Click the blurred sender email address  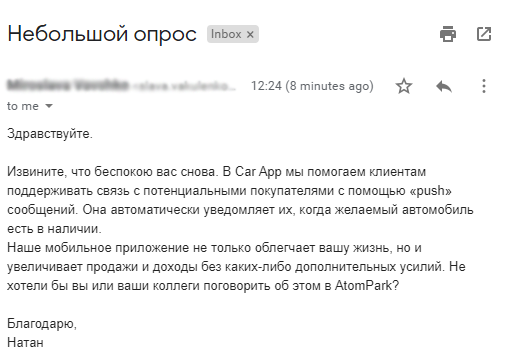pyautogui.click(x=184, y=86)
